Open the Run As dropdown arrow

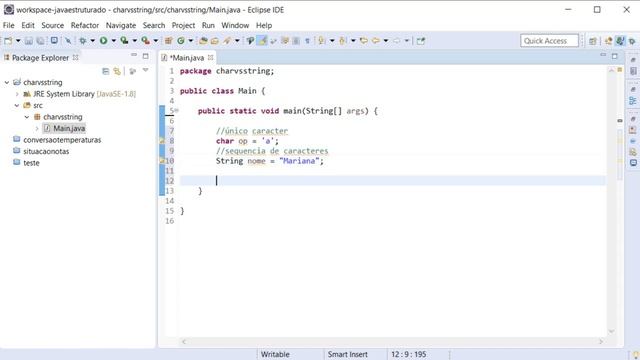[x=113, y=41]
